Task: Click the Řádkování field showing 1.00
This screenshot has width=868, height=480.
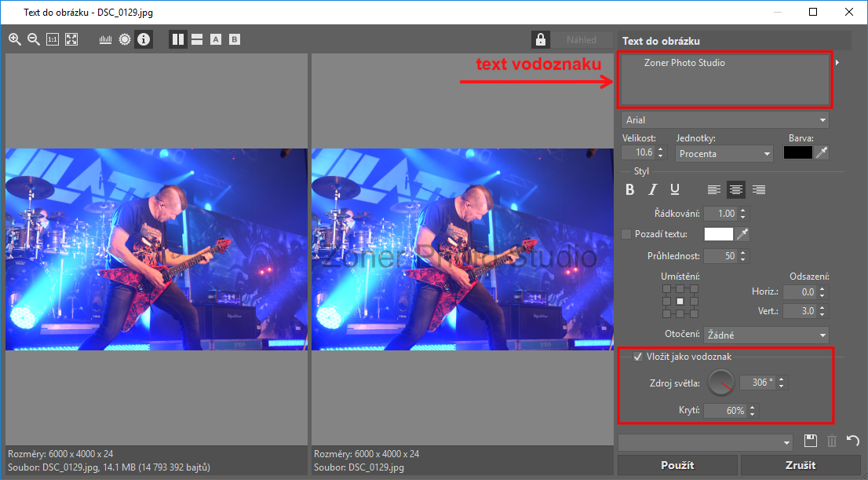Action: 720,214
